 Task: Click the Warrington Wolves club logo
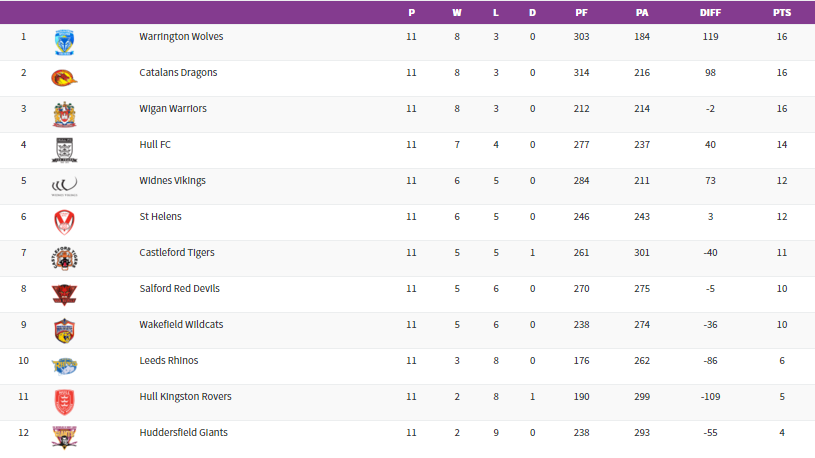pos(64,42)
